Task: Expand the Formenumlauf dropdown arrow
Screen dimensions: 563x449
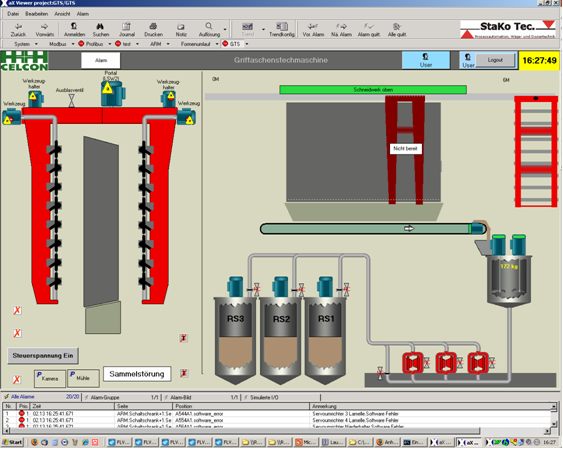Action: [217, 44]
